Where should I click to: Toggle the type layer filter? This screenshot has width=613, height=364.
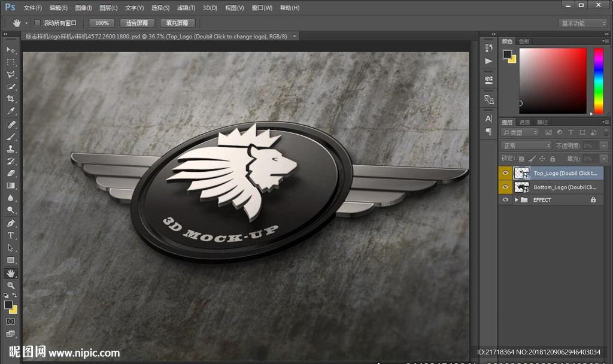570,132
